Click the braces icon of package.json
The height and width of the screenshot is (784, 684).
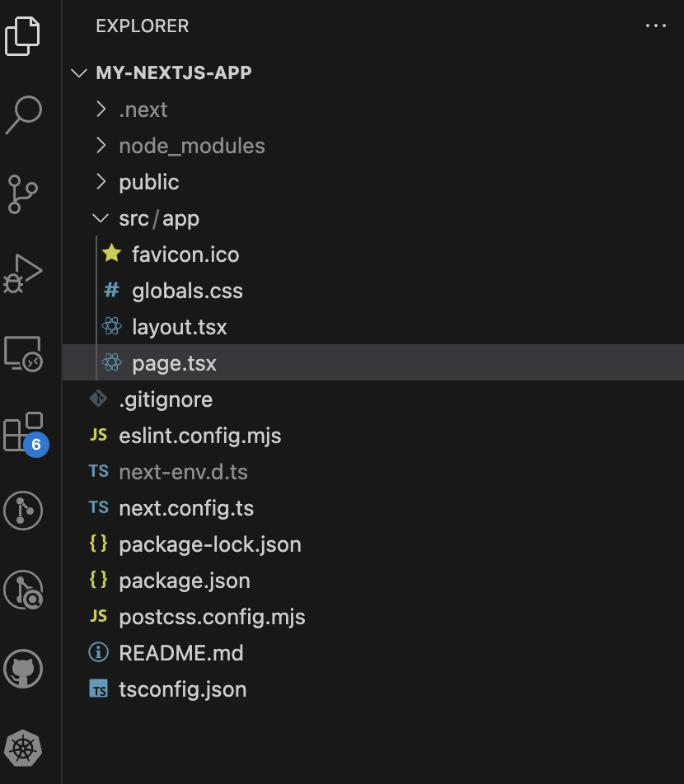[99, 580]
